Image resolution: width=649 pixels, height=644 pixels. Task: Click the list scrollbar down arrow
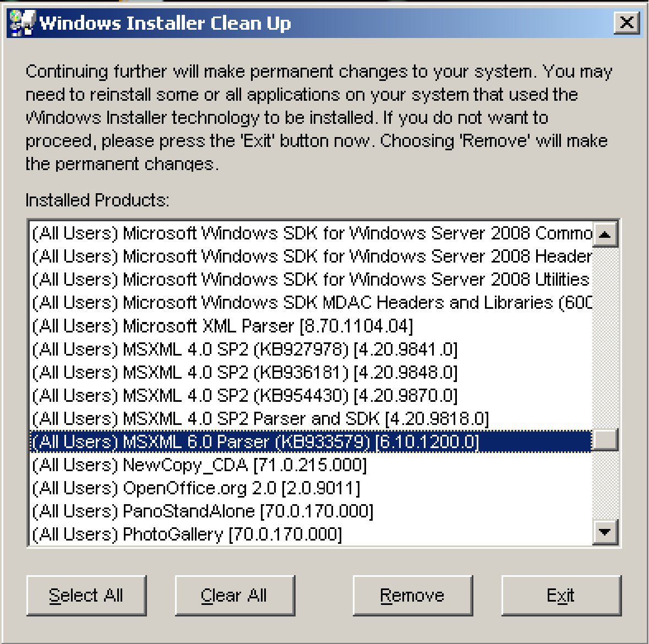point(605,532)
